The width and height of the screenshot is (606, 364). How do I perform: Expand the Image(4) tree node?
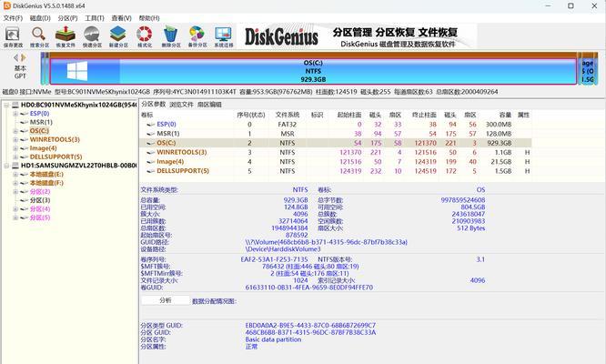point(15,148)
